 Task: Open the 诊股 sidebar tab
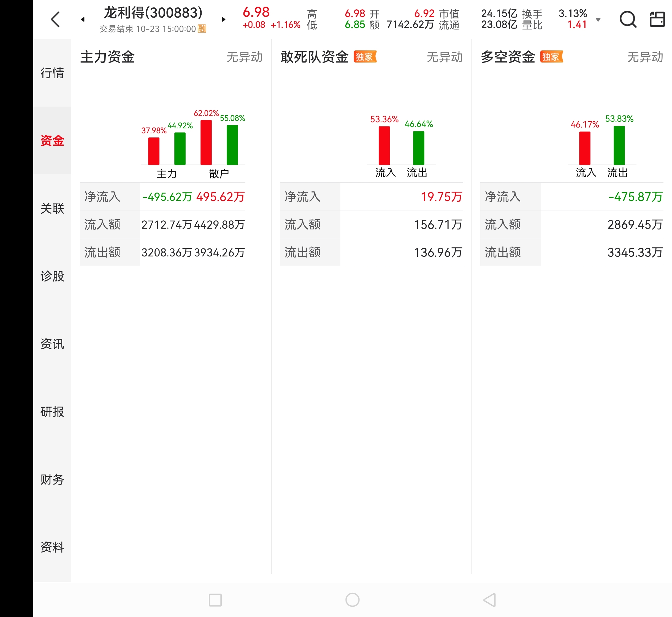click(x=52, y=276)
